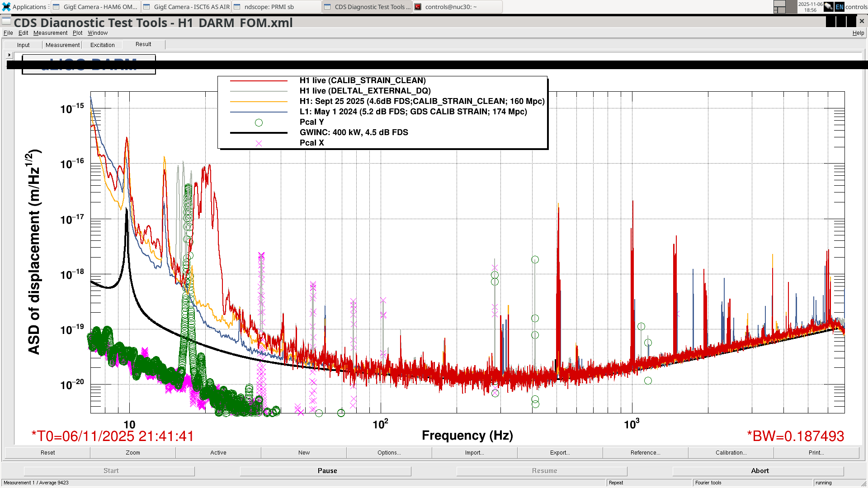Click the clock showing 2025-11-06 18:56
This screenshot has height=488, width=868.
810,7
